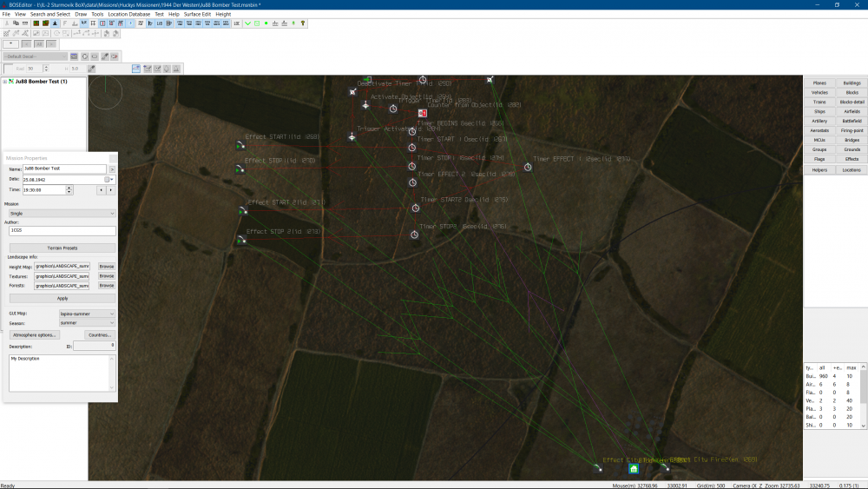The image size is (868, 489).
Task: Open the Season dropdown
Action: pos(87,322)
